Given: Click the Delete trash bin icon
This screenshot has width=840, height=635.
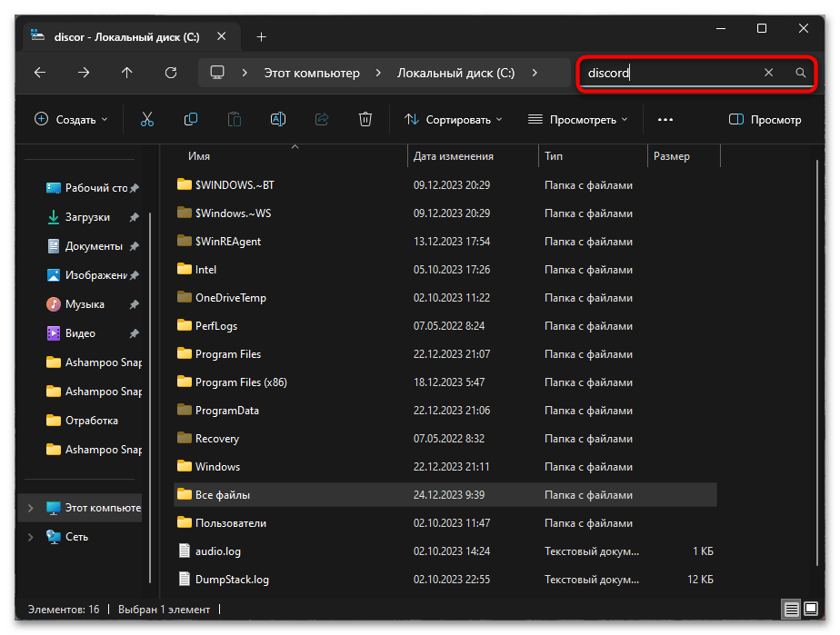Looking at the screenshot, I should (365, 119).
